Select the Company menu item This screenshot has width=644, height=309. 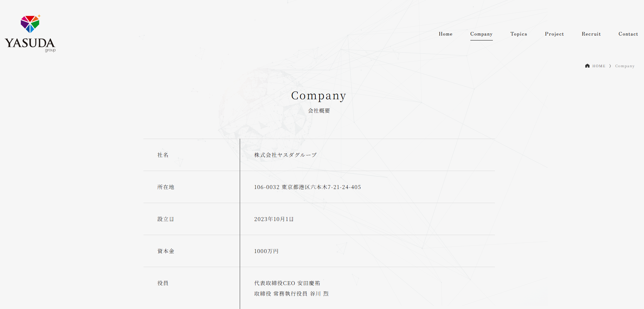[x=481, y=34]
